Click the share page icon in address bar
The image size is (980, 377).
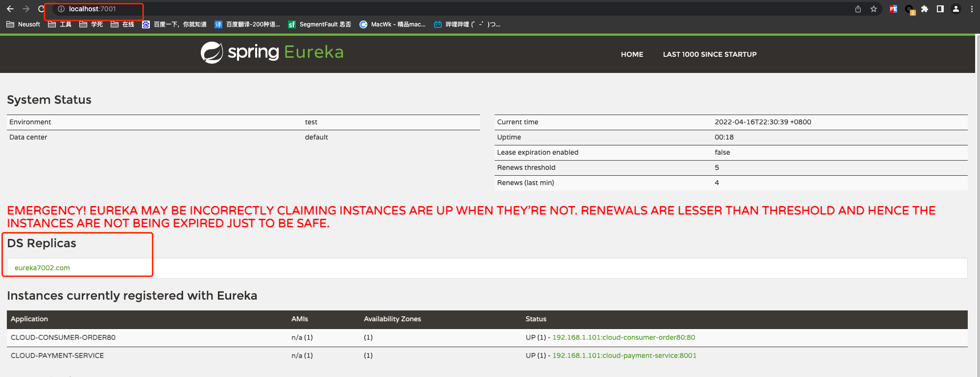(858, 9)
